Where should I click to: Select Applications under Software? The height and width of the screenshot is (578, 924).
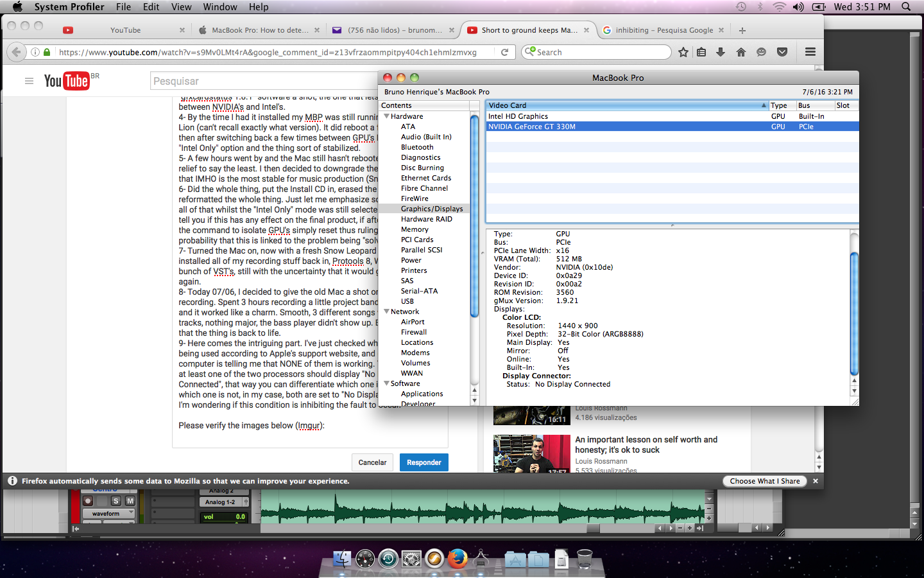[422, 394]
